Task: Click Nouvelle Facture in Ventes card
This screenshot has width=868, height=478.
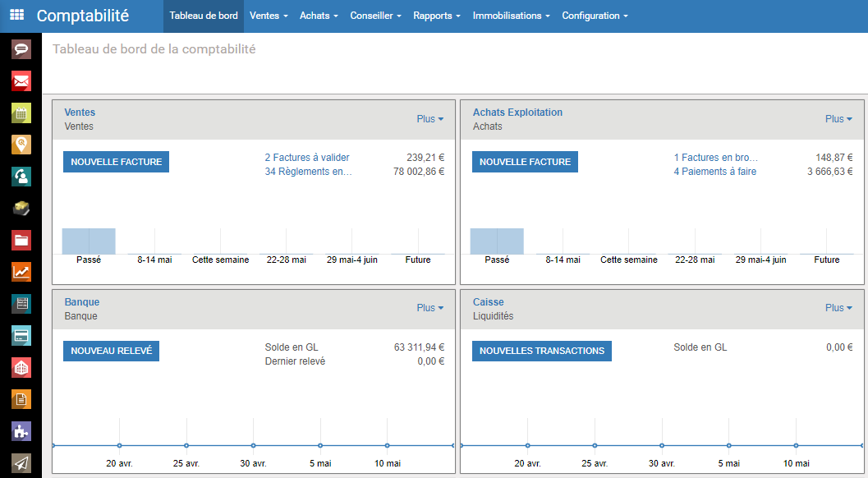Action: pyautogui.click(x=117, y=162)
